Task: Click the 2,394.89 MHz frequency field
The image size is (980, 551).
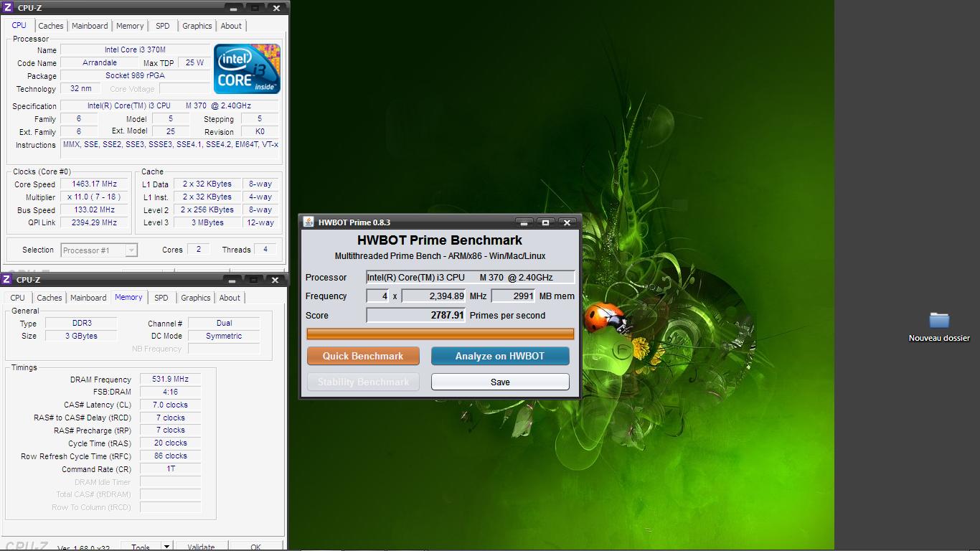Action: pyautogui.click(x=433, y=296)
